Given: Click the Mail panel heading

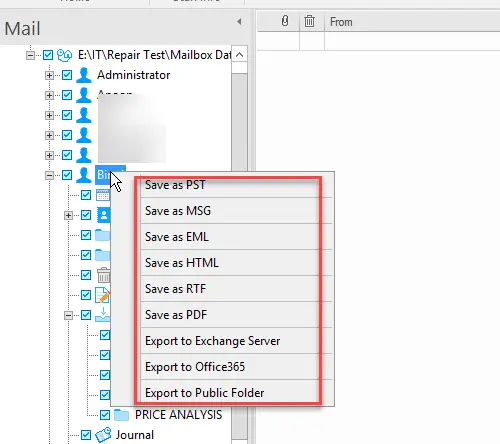Looking at the screenshot, I should pos(22,28).
